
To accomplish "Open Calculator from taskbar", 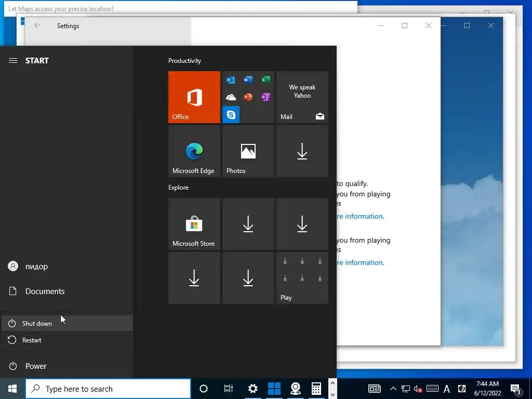I will pos(316,389).
